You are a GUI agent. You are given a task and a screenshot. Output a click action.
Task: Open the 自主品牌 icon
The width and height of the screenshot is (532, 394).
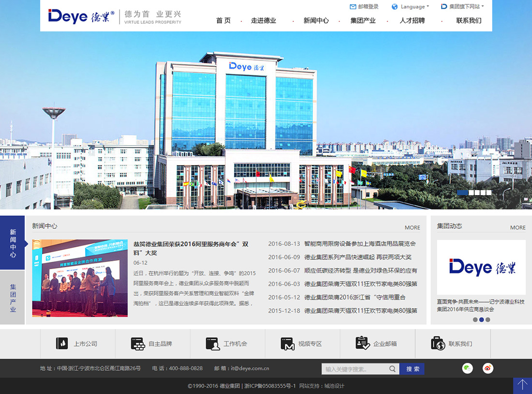(138, 344)
